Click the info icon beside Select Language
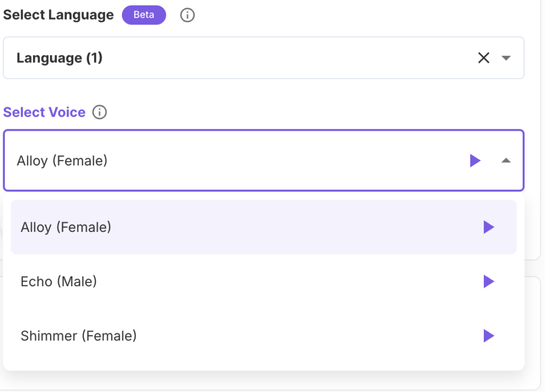This screenshot has height=392, width=545. click(187, 15)
